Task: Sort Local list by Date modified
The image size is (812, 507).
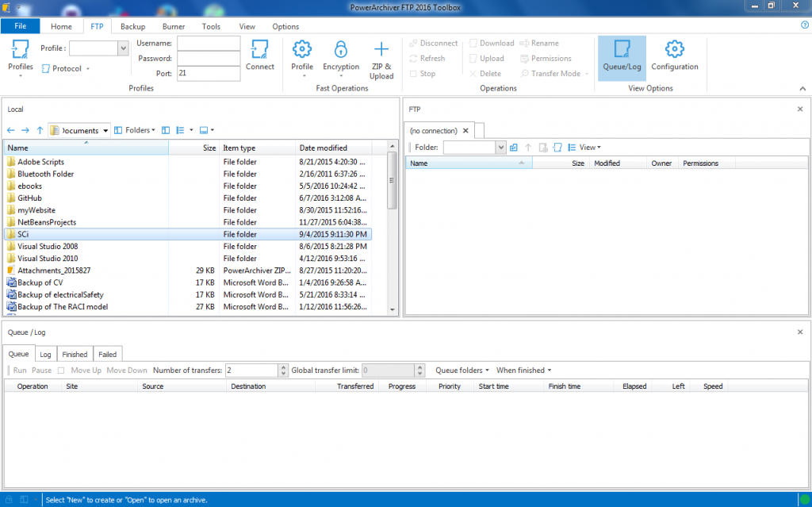Action: [x=334, y=148]
